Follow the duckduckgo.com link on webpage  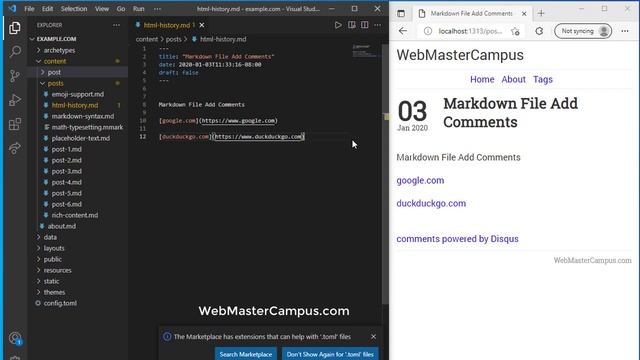(x=431, y=203)
